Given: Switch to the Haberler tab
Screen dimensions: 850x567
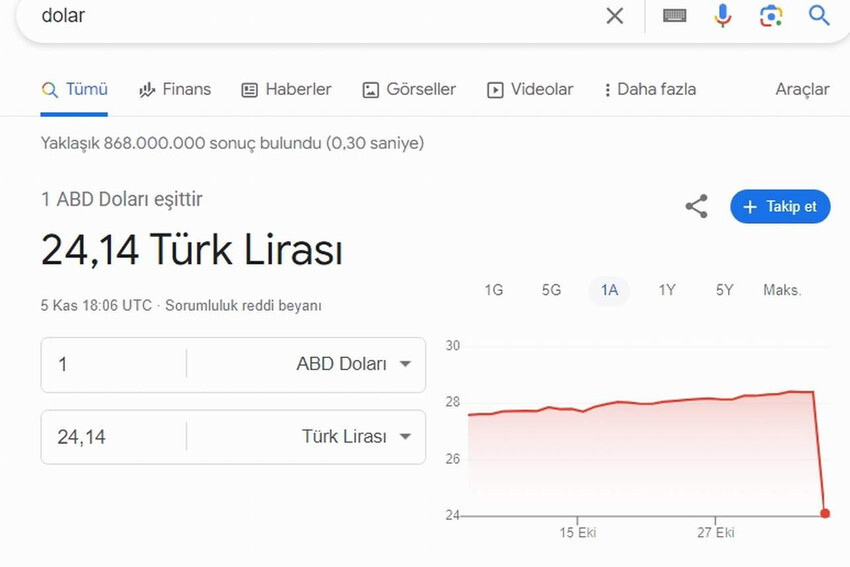Looking at the screenshot, I should (286, 90).
